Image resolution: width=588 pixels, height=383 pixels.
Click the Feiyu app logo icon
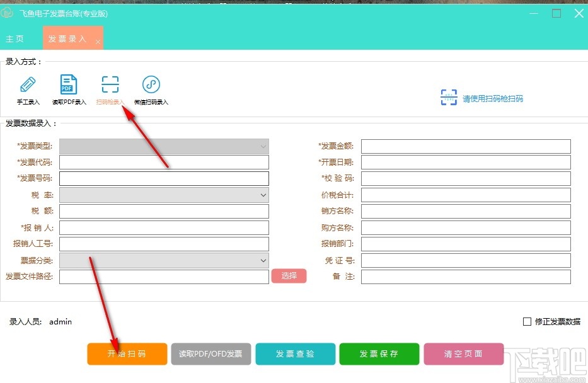click(x=8, y=13)
